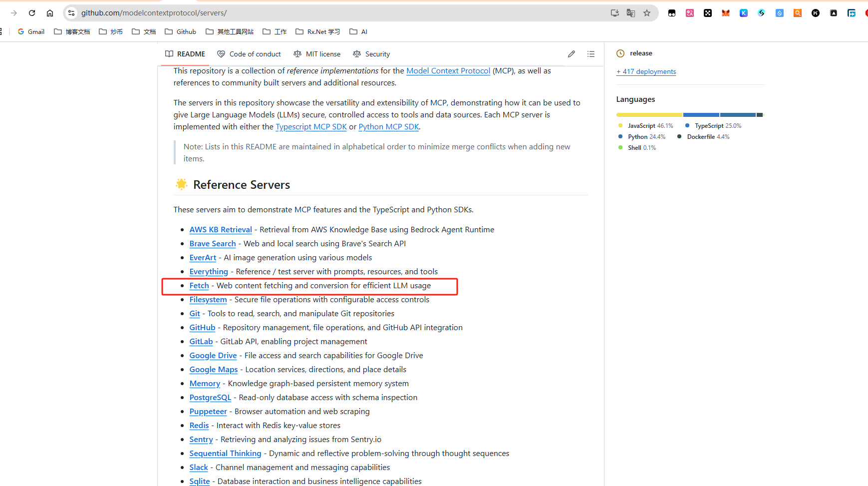This screenshot has width=868, height=486.
Task: Open the Everything server link
Action: (x=209, y=272)
